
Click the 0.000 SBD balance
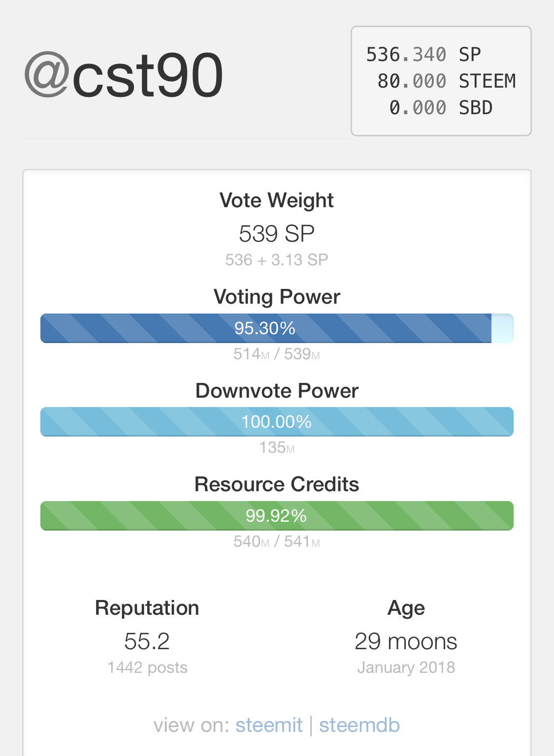coord(441,108)
